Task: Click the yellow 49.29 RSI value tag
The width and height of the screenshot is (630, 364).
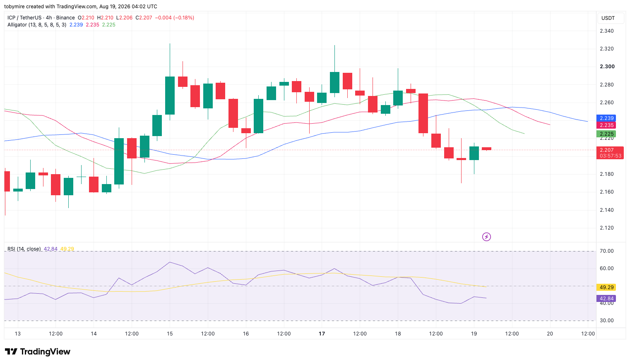Action: (606, 287)
